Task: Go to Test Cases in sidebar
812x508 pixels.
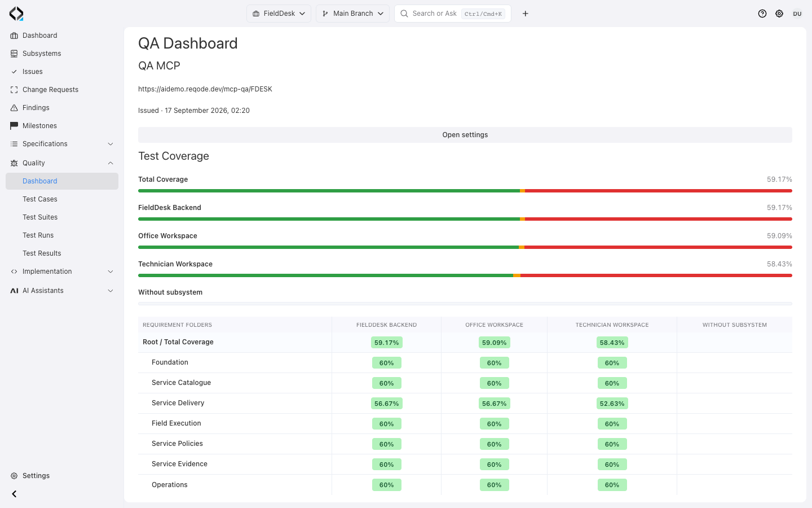Action: click(x=62, y=199)
